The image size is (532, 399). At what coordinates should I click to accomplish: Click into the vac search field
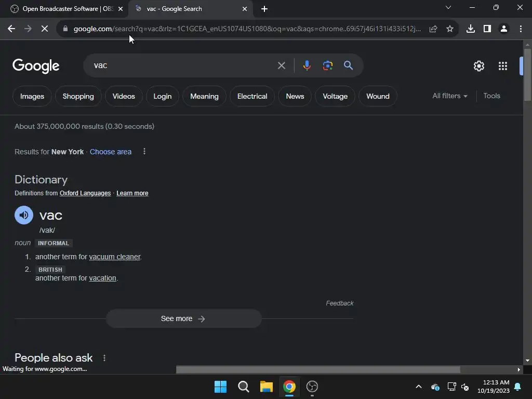[x=183, y=65]
